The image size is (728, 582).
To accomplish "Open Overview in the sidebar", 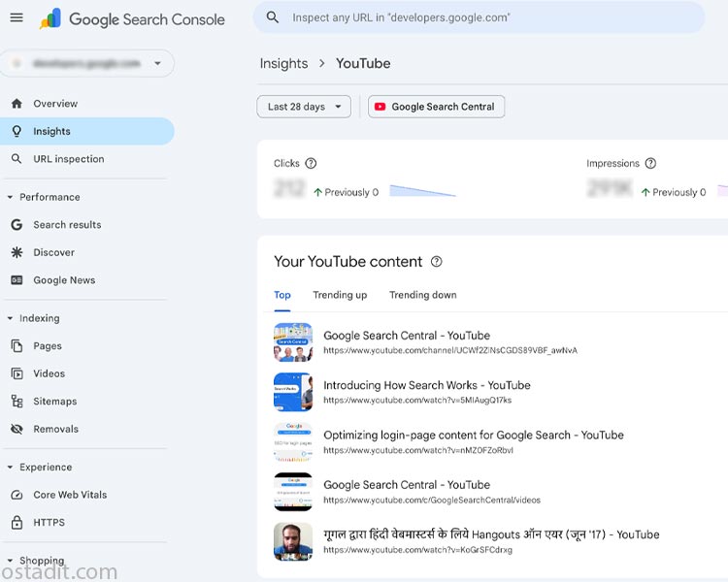I will (x=86, y=104).
